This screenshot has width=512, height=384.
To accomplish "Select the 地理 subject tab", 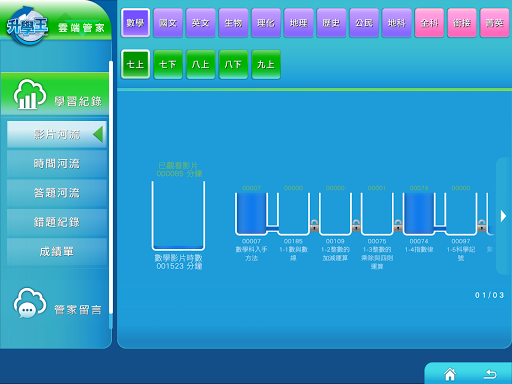I will (x=299, y=23).
